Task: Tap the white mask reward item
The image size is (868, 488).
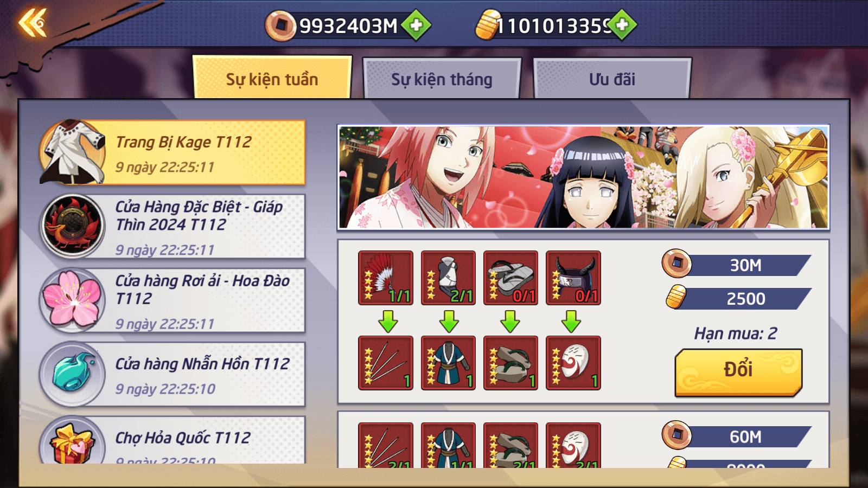Action: [x=573, y=363]
